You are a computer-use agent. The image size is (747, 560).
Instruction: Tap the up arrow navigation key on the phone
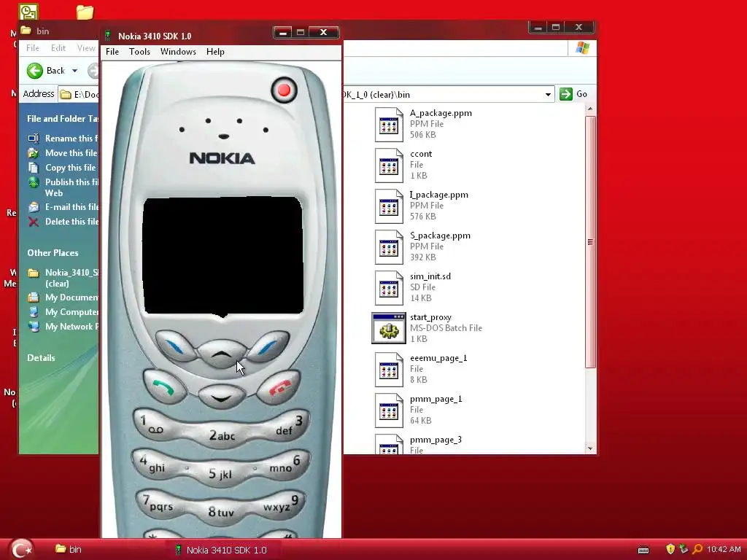click(222, 354)
